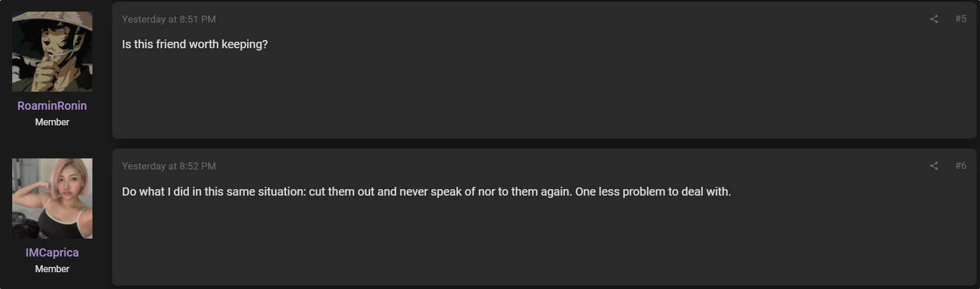Click the text "Is this friend worth keeping?"
This screenshot has height=289, width=980.
pos(195,45)
